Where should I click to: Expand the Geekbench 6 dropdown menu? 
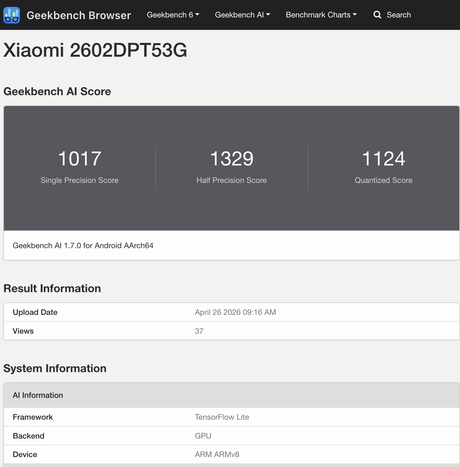point(173,15)
